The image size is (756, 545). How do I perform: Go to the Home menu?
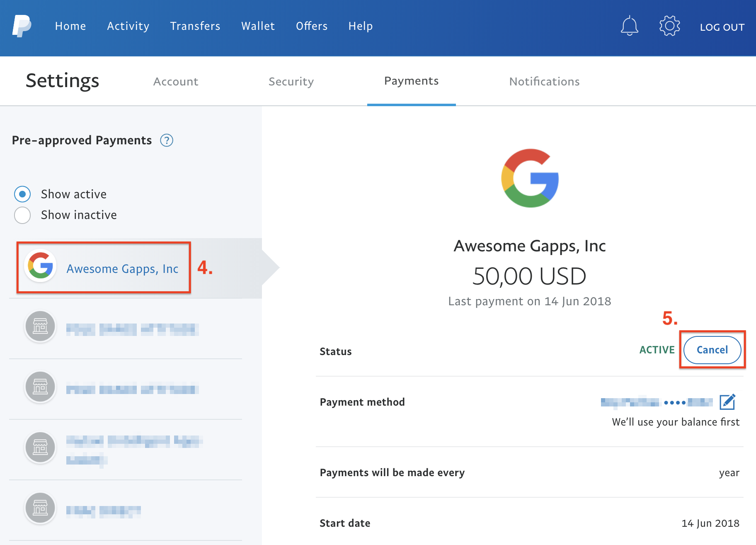click(70, 26)
